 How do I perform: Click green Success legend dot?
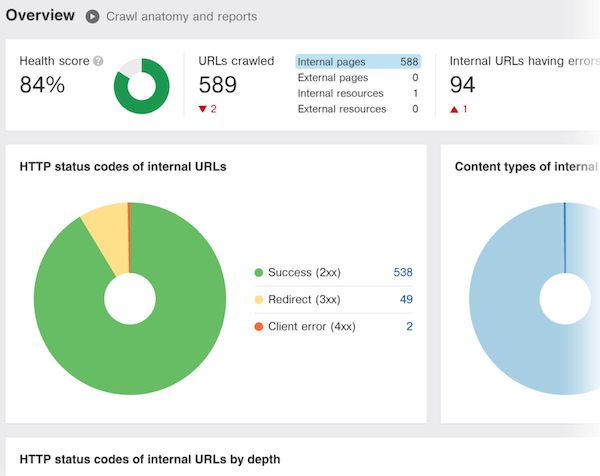coord(259,273)
